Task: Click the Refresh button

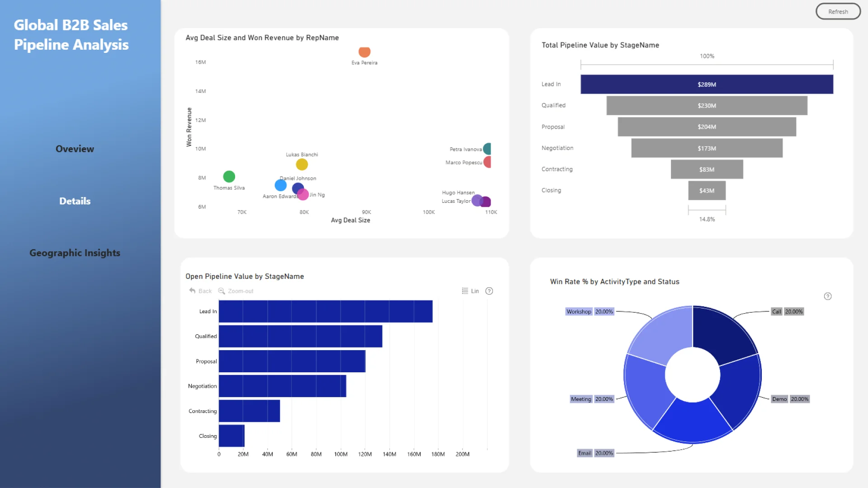Action: coord(838,12)
